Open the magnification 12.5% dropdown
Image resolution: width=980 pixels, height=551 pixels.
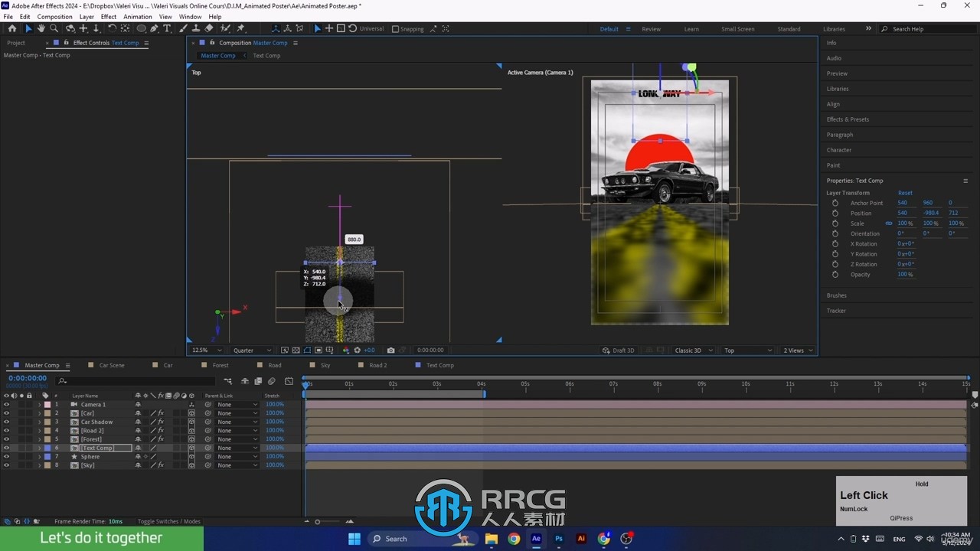[207, 350]
